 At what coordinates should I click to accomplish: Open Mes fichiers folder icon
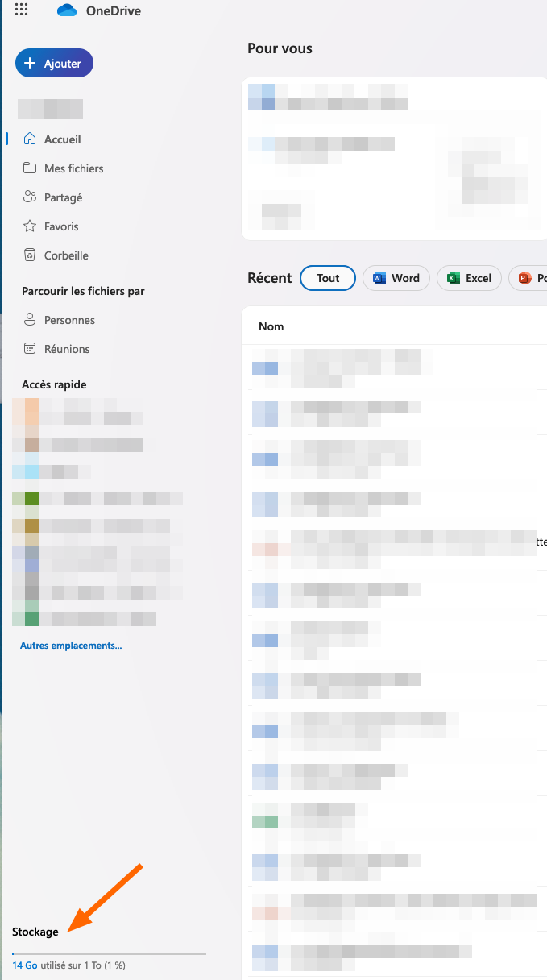pyautogui.click(x=30, y=168)
